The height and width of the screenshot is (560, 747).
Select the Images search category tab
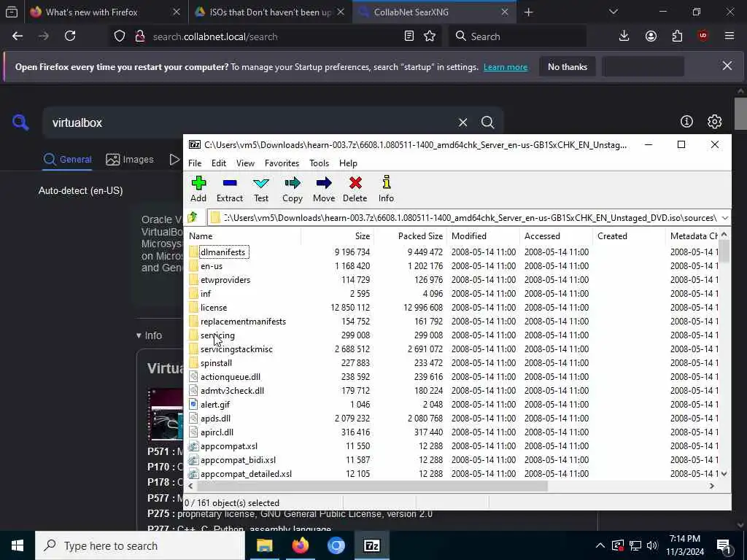click(130, 160)
